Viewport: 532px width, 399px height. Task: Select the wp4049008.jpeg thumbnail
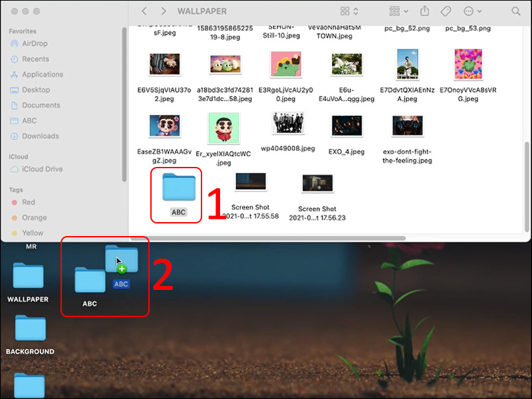[x=288, y=122]
